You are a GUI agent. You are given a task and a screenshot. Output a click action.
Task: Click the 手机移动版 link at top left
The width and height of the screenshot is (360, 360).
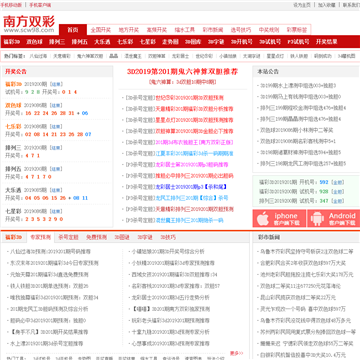click(11, 5)
